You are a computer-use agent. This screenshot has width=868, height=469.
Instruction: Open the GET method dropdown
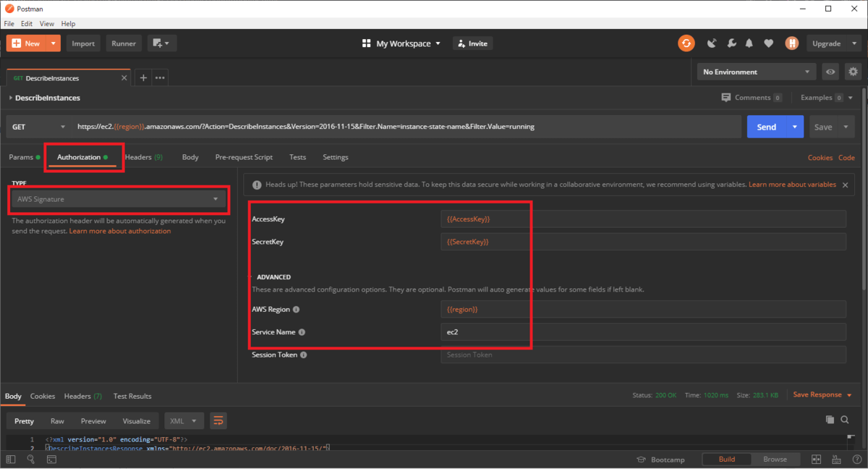[39, 127]
